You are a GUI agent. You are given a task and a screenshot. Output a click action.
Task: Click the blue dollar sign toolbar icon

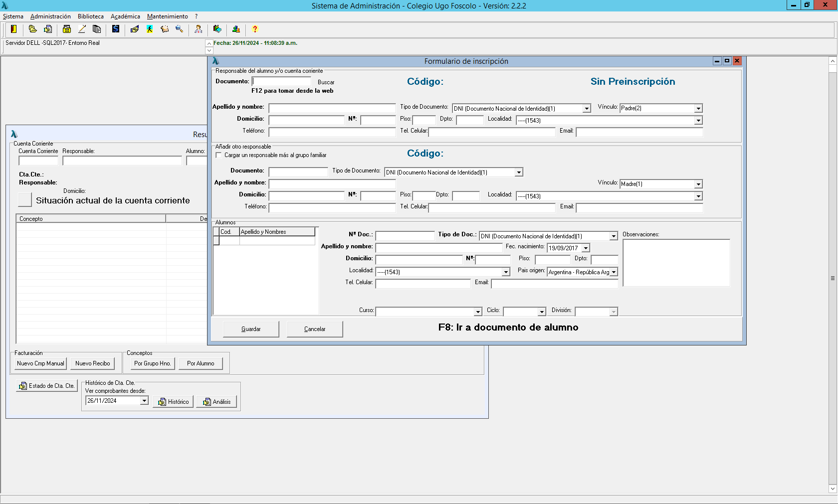[116, 29]
